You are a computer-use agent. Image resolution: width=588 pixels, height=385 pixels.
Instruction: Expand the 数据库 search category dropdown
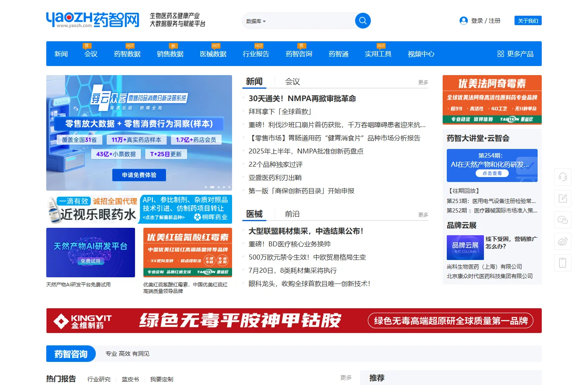click(256, 21)
